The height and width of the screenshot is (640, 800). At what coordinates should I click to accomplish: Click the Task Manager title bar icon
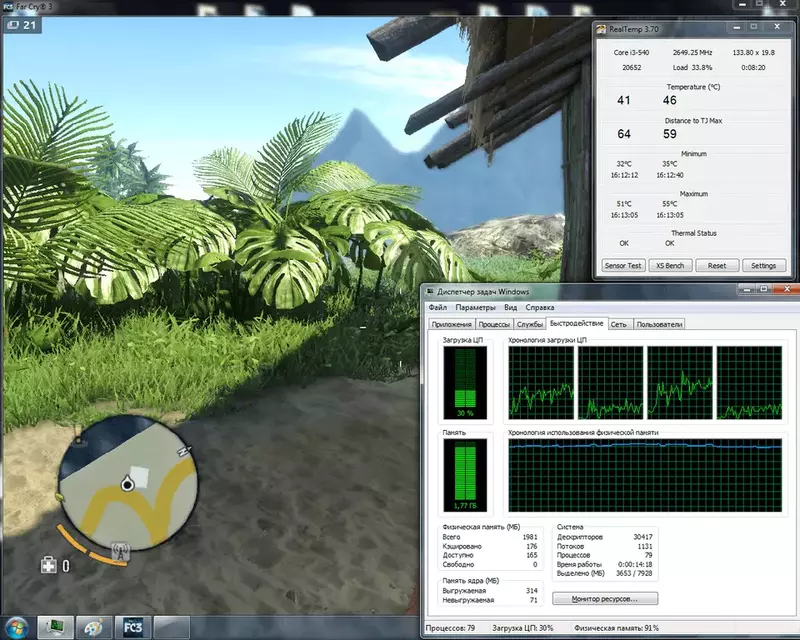click(x=430, y=291)
